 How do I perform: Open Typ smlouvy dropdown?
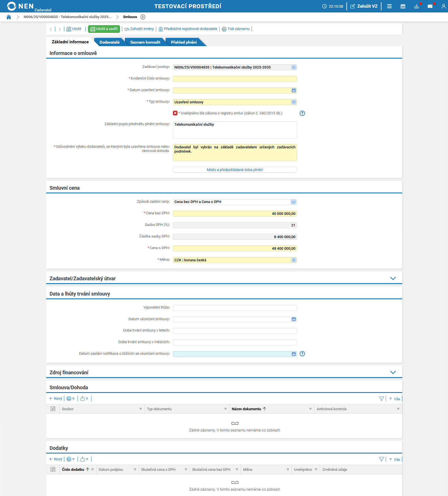point(294,102)
